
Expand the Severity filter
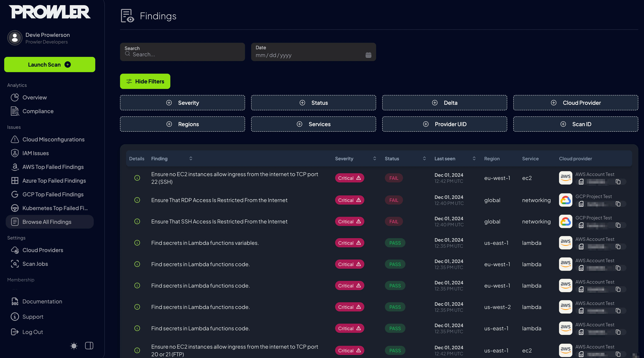[x=182, y=103]
